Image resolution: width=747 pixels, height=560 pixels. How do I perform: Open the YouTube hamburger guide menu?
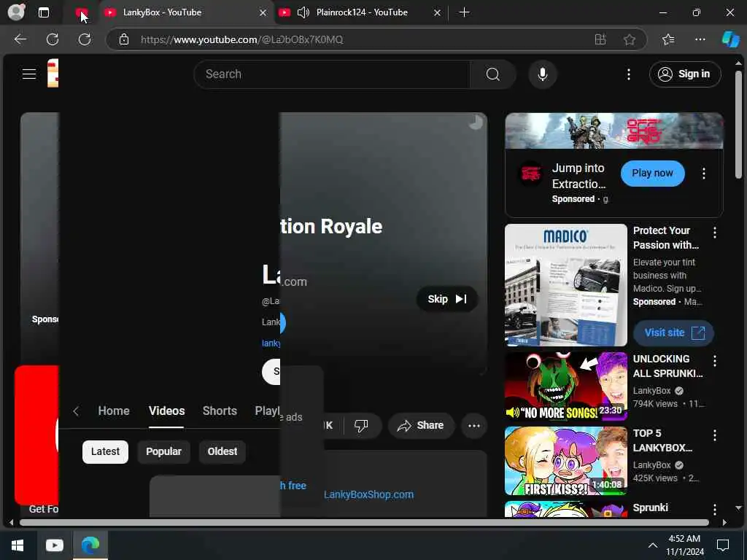[x=29, y=74]
